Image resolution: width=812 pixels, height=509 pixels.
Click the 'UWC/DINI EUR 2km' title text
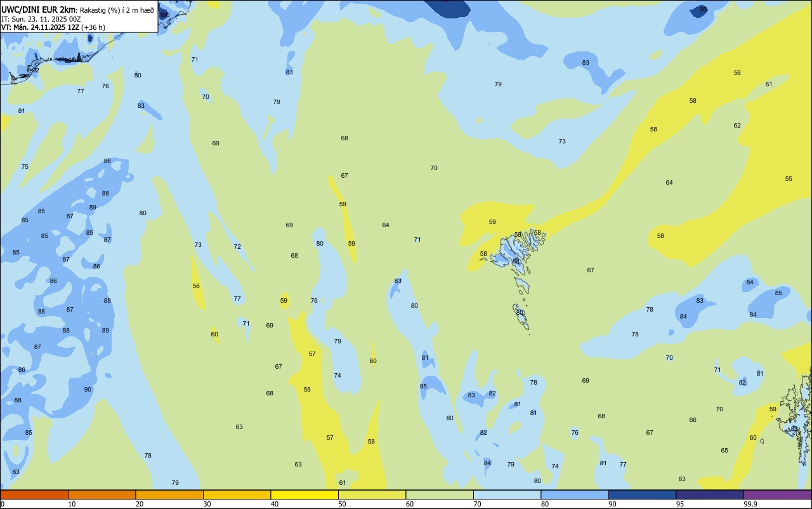pyautogui.click(x=38, y=9)
